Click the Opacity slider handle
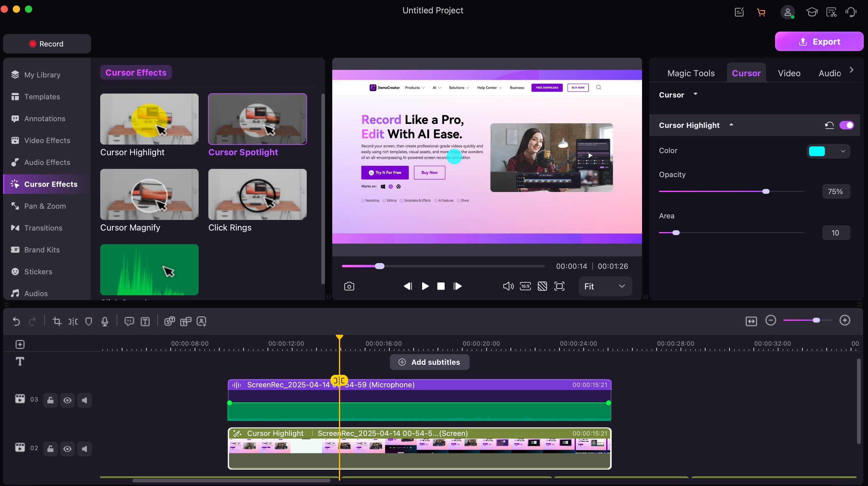 (766, 191)
